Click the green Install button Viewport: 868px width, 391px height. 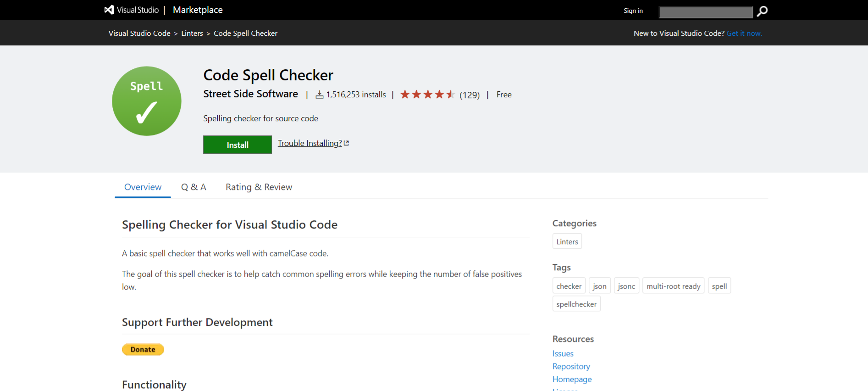pyautogui.click(x=238, y=145)
